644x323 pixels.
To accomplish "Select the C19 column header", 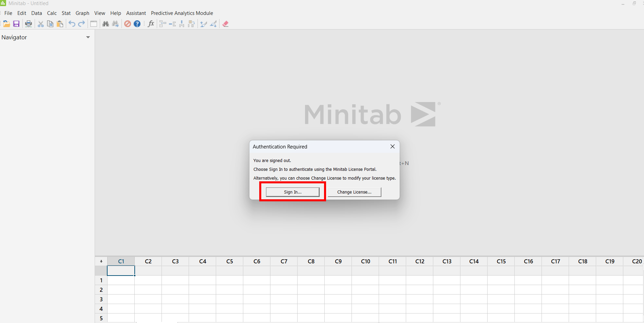I will coord(610,261).
